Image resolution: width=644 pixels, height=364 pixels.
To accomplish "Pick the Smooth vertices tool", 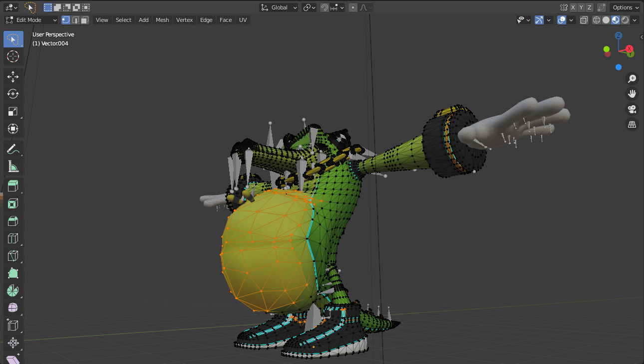I will coord(13,309).
